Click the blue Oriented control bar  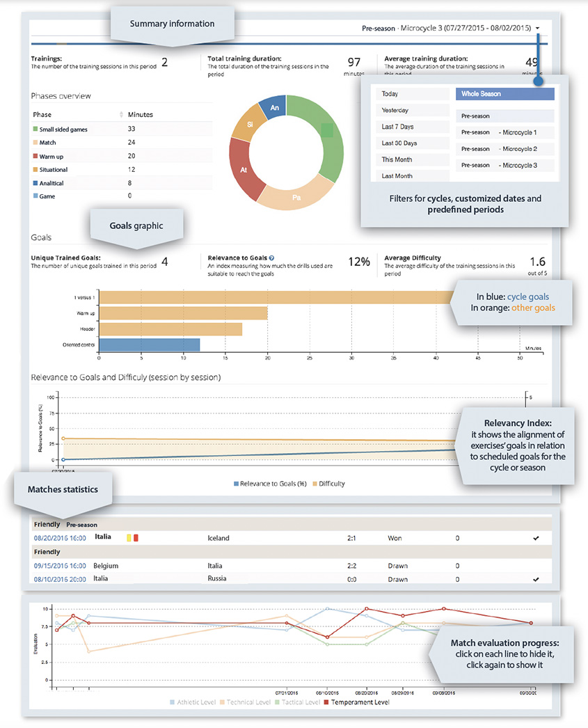point(150,345)
